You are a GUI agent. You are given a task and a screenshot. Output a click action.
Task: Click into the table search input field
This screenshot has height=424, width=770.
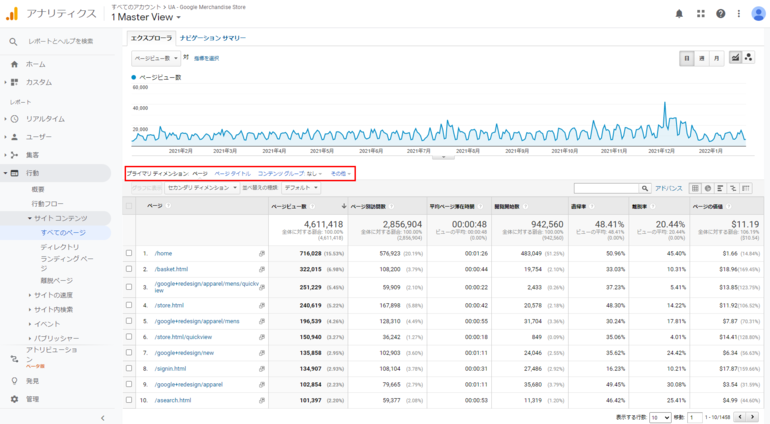[605, 187]
